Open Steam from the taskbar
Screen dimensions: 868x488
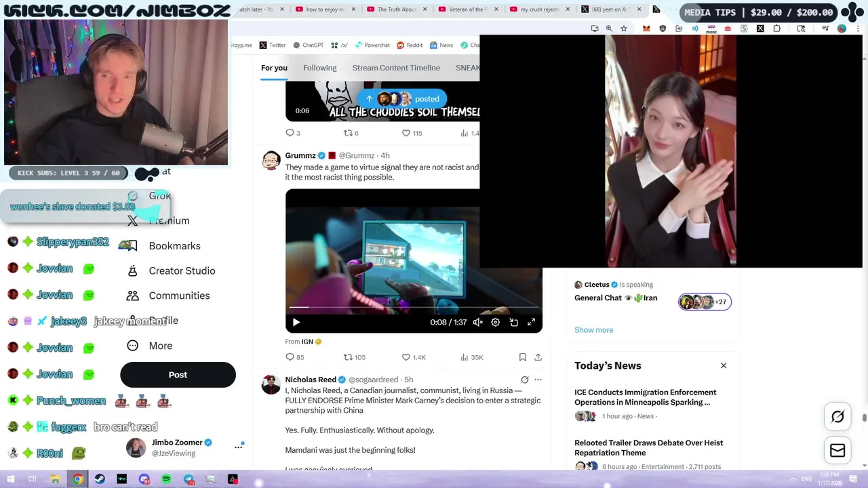point(100,479)
